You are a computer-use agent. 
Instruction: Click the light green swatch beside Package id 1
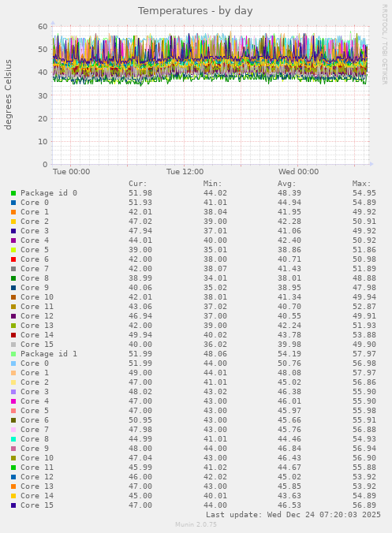point(13,354)
